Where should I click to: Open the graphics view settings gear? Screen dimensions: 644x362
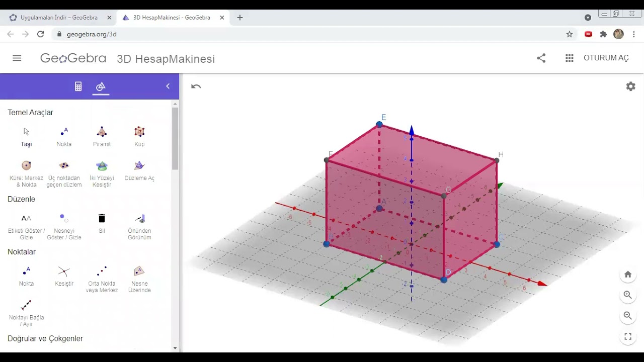[630, 86]
